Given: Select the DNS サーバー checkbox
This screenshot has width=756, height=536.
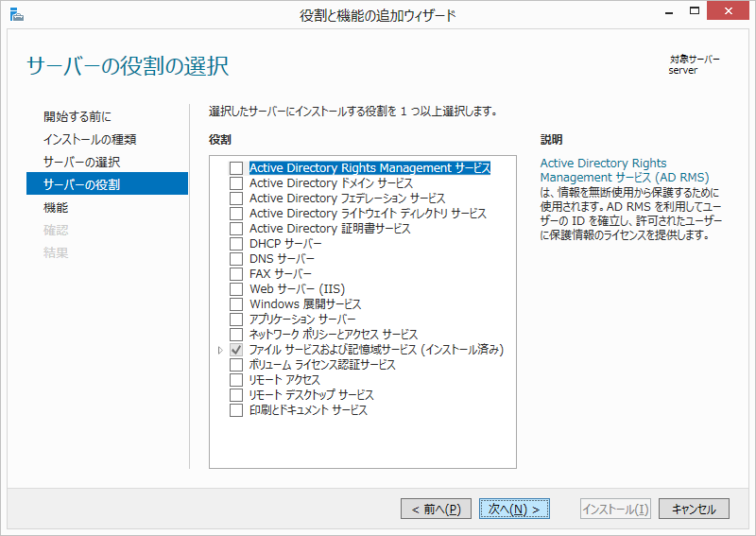Looking at the screenshot, I should [x=236, y=259].
